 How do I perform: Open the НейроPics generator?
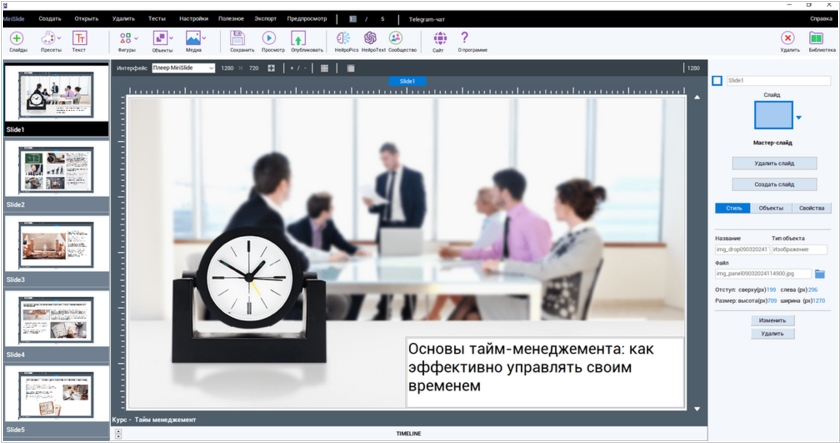point(343,38)
